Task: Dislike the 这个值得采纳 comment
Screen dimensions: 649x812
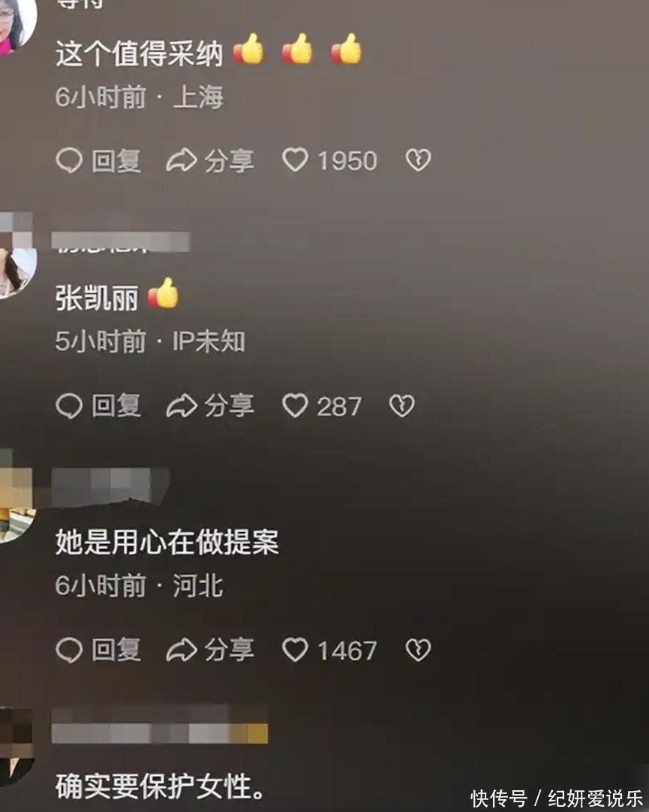Action: [x=418, y=160]
